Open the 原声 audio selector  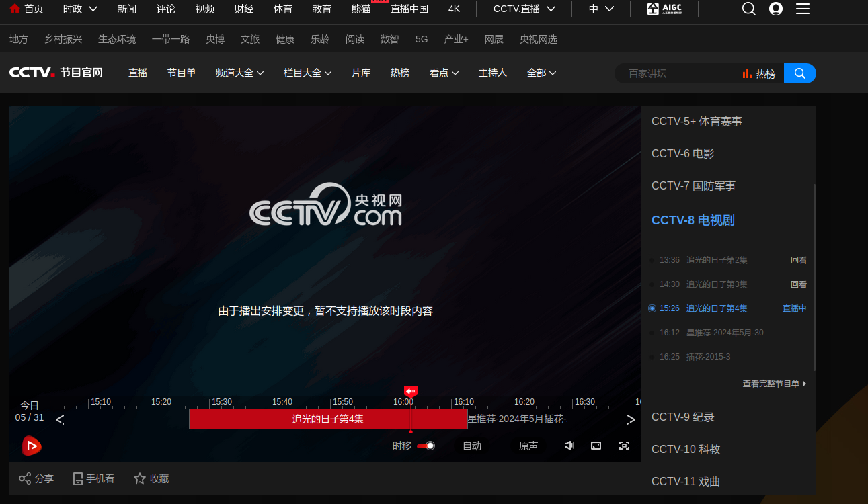tap(528, 446)
